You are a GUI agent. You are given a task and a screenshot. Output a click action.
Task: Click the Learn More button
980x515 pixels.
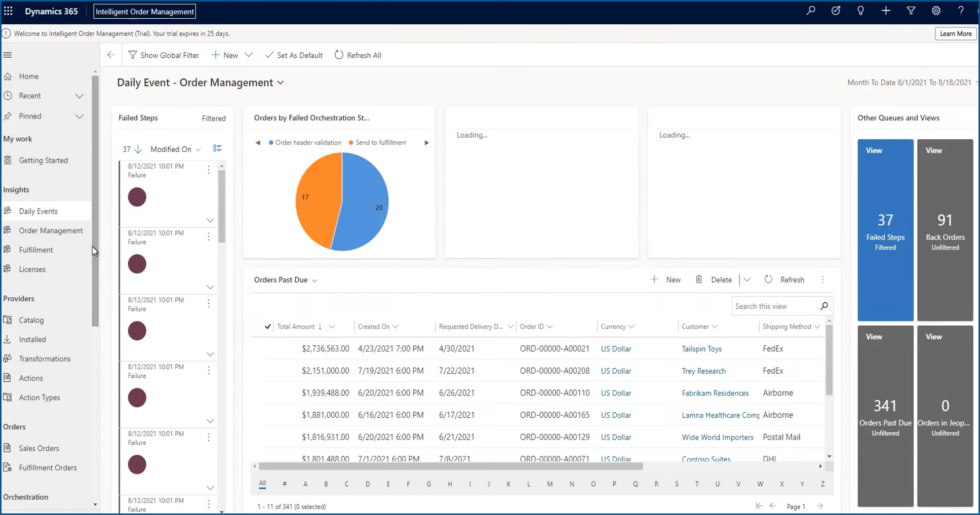tap(955, 33)
